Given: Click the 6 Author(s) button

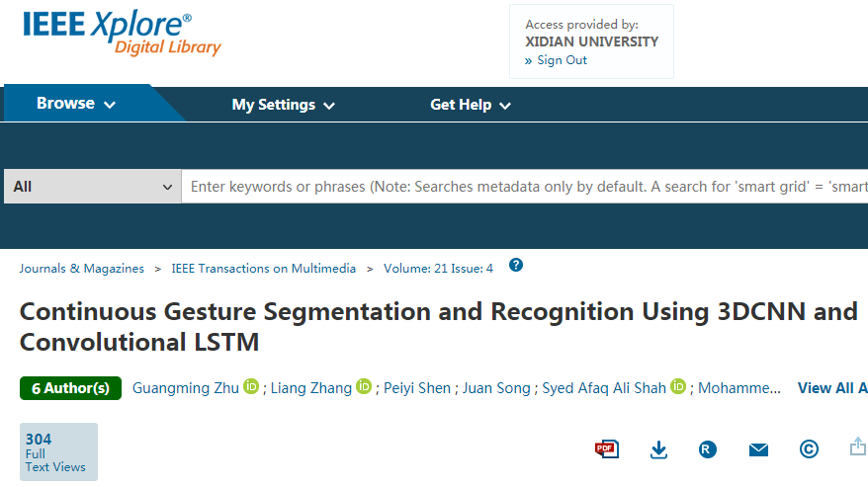Looking at the screenshot, I should click(x=70, y=388).
